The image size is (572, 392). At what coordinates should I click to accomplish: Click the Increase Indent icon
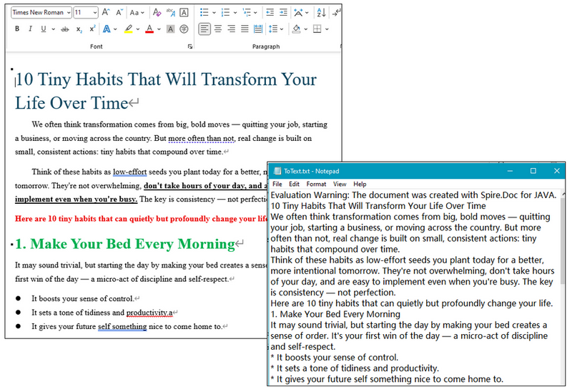click(x=283, y=12)
